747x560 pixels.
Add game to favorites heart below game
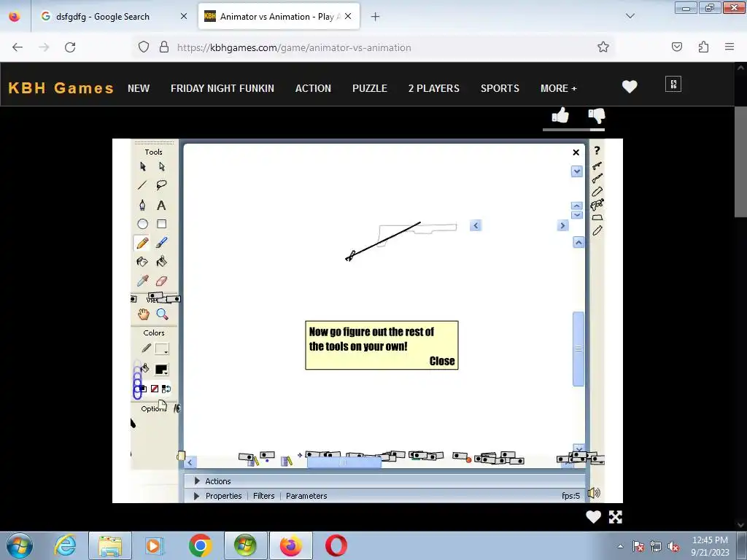click(x=593, y=517)
